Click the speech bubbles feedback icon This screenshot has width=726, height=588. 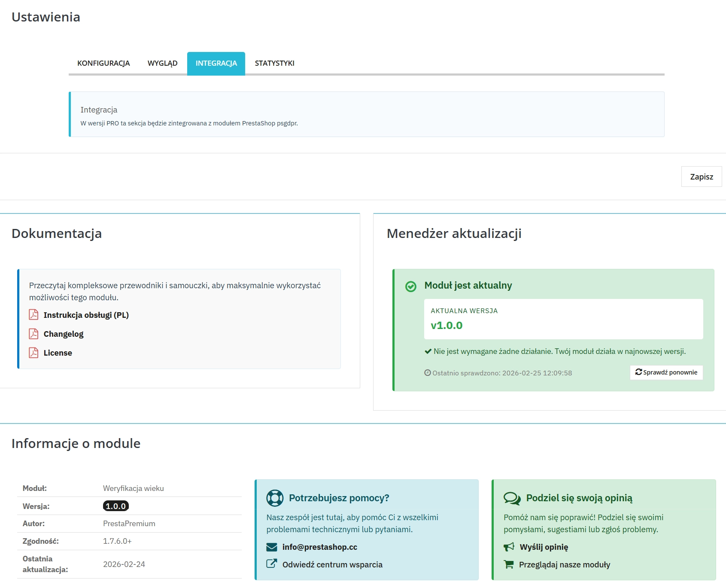click(512, 498)
